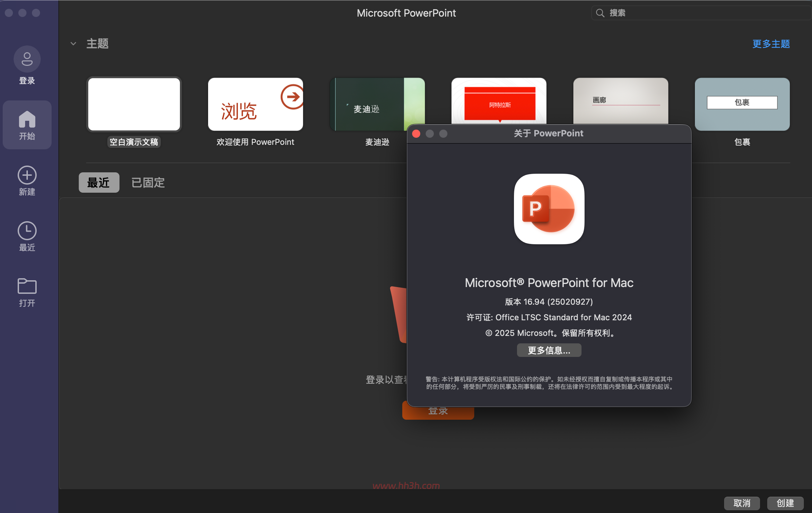Click the 创建 button
The height and width of the screenshot is (513, 812).
pos(785,503)
